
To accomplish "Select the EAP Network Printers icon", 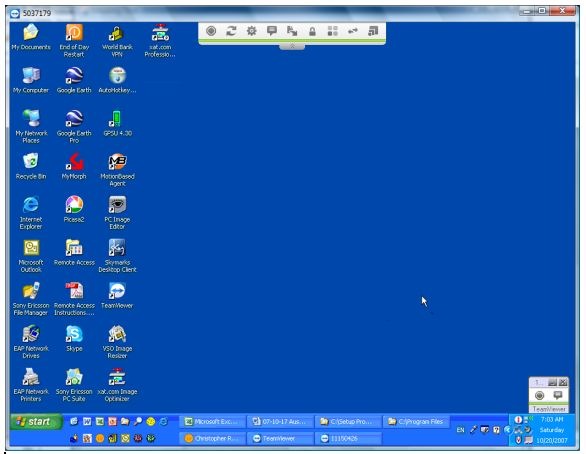I will (31, 385).
